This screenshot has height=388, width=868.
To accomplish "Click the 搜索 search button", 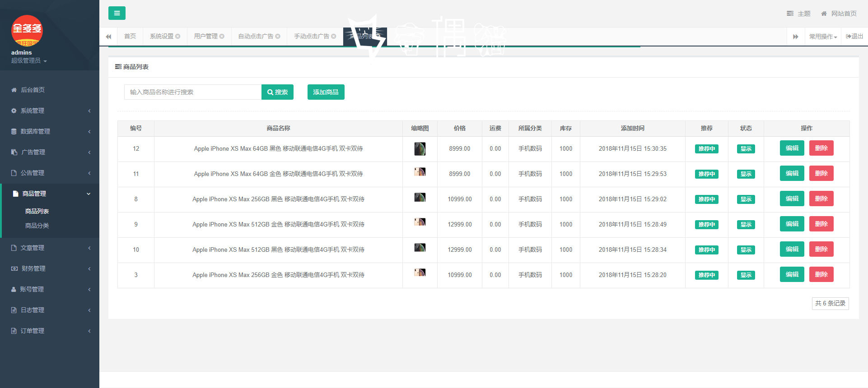I will [277, 92].
